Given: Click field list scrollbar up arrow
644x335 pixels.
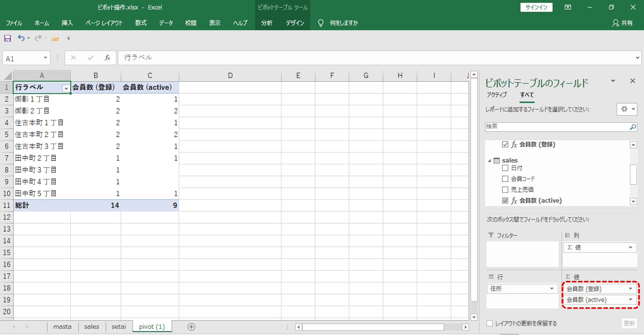Looking at the screenshot, I should coord(633,145).
